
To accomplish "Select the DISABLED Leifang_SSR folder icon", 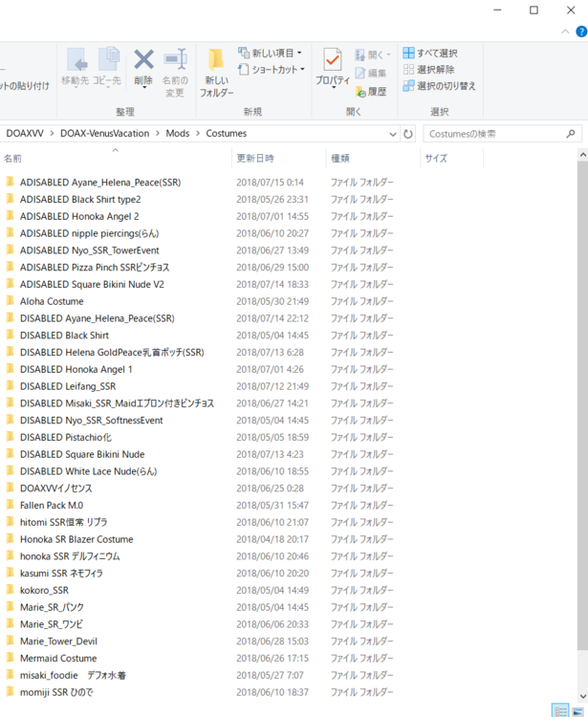I will tap(11, 386).
